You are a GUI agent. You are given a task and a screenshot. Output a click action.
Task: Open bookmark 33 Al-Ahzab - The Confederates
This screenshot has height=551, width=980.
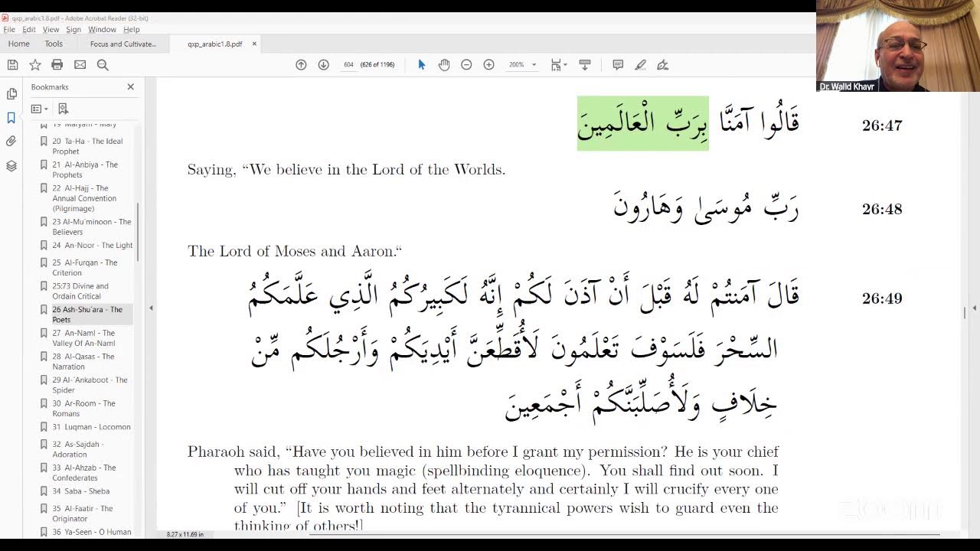pos(83,473)
